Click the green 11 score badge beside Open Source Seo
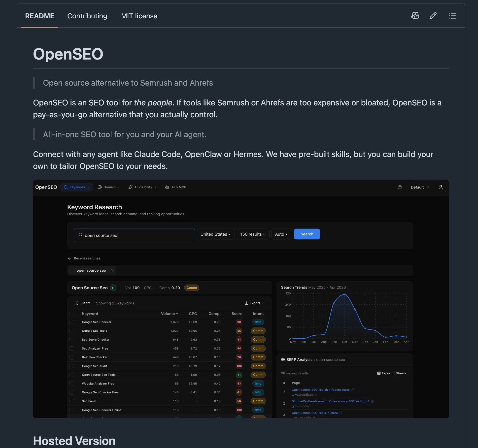478x448 pixels. (113, 288)
